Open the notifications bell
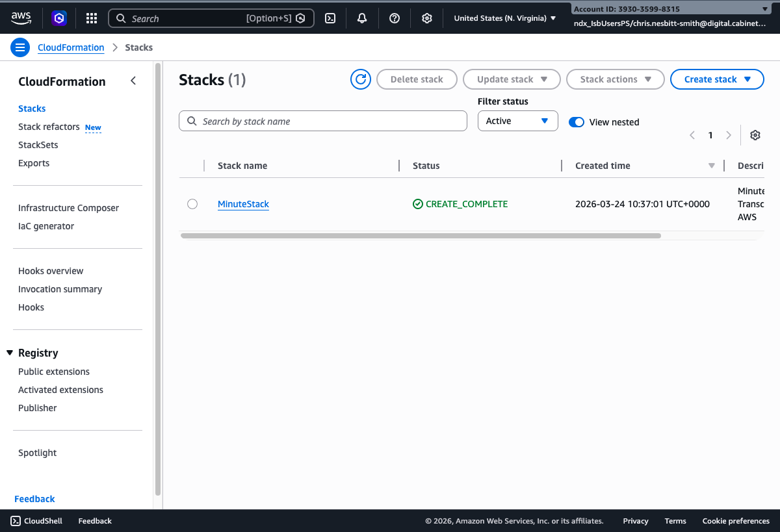Image resolution: width=780 pixels, height=532 pixels. (362, 18)
